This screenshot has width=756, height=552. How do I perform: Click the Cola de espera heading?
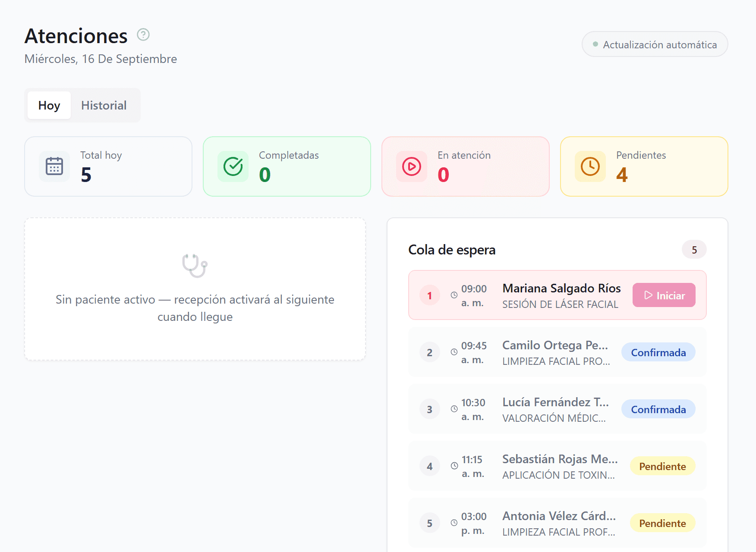[452, 250]
